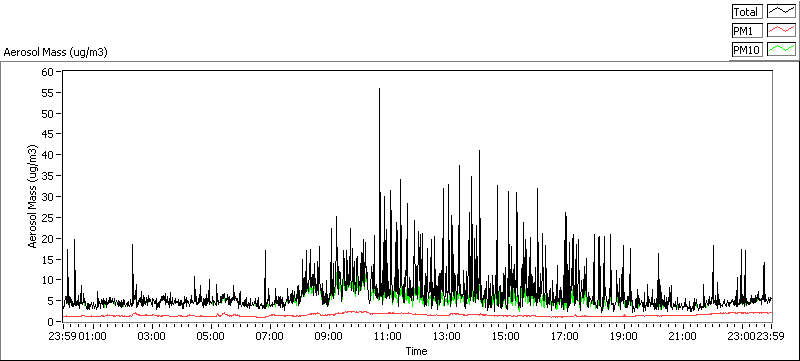
Task: Click the PM10 legend label
Action: [747, 50]
